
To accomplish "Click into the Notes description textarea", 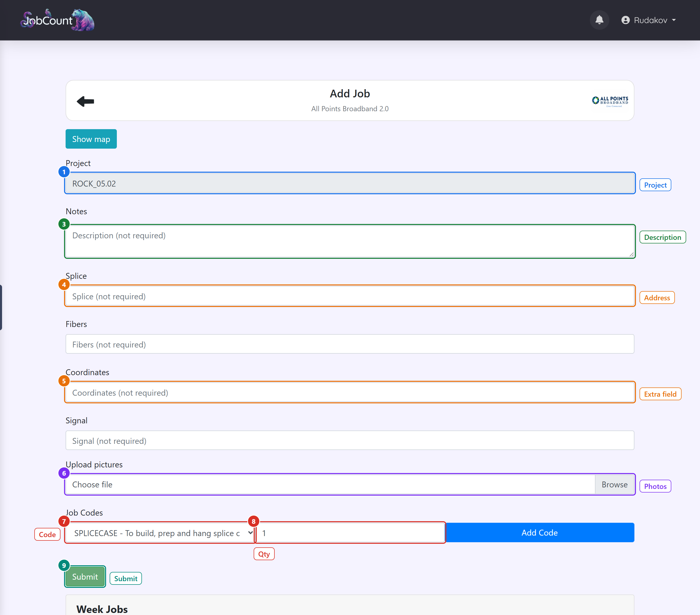I will pos(350,241).
